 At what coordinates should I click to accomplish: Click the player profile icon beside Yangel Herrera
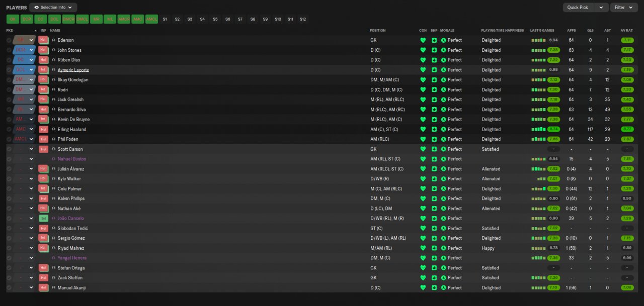point(54,258)
